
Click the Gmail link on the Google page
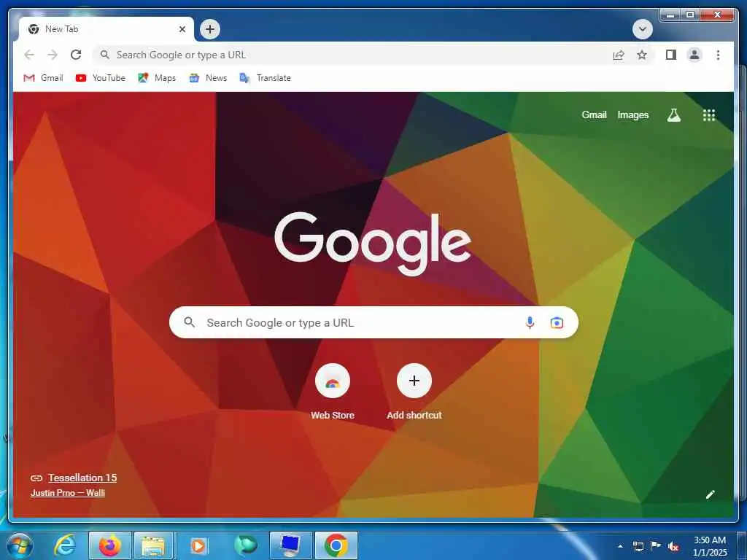pyautogui.click(x=594, y=114)
